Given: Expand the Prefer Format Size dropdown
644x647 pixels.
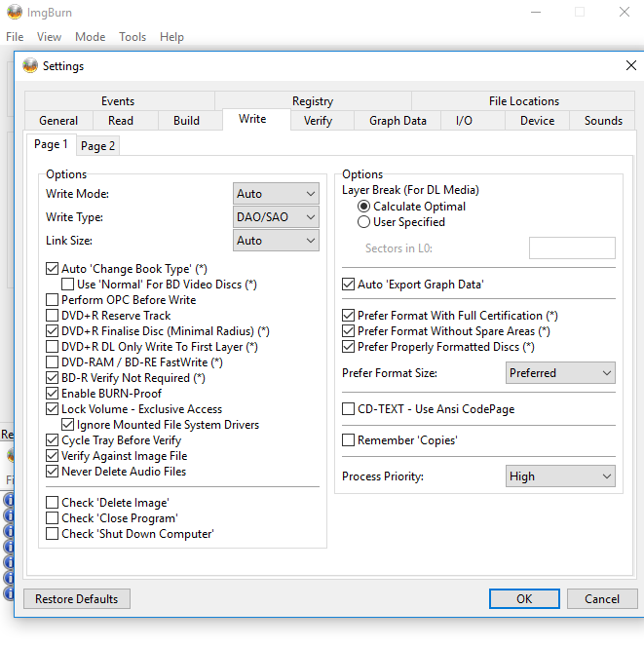Looking at the screenshot, I should 560,373.
